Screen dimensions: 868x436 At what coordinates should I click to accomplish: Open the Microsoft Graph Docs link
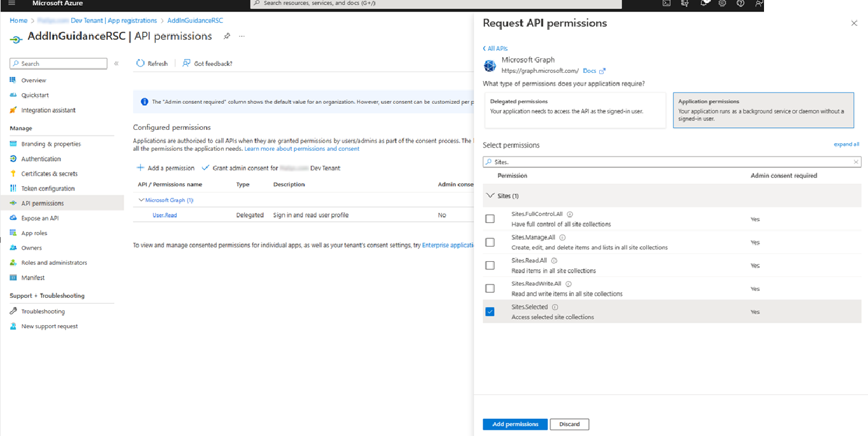coord(593,71)
